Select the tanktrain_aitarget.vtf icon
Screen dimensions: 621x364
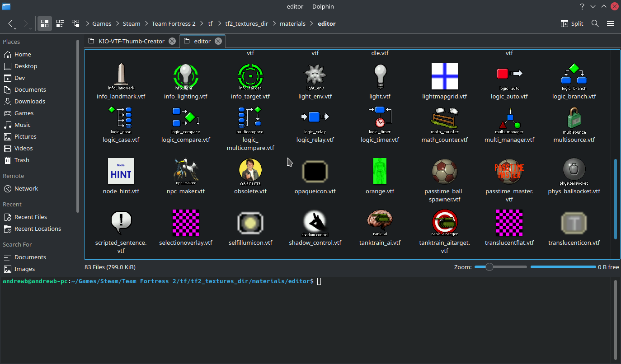pyautogui.click(x=444, y=223)
